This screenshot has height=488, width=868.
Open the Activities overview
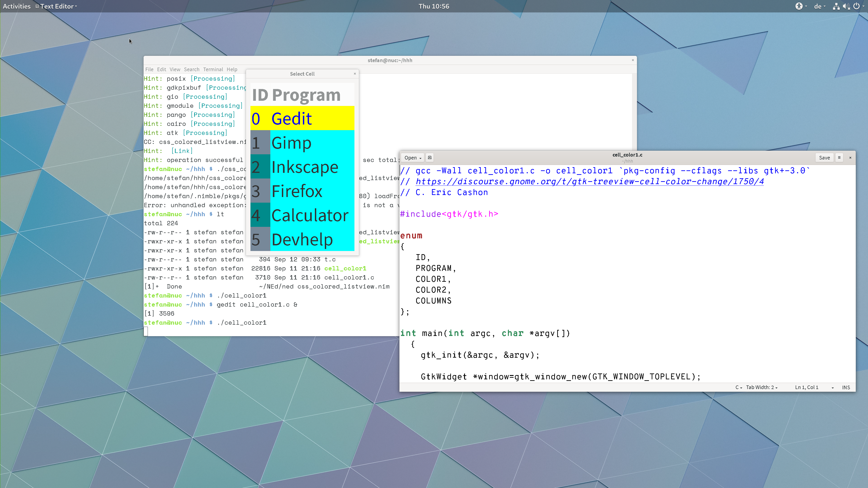click(x=17, y=6)
